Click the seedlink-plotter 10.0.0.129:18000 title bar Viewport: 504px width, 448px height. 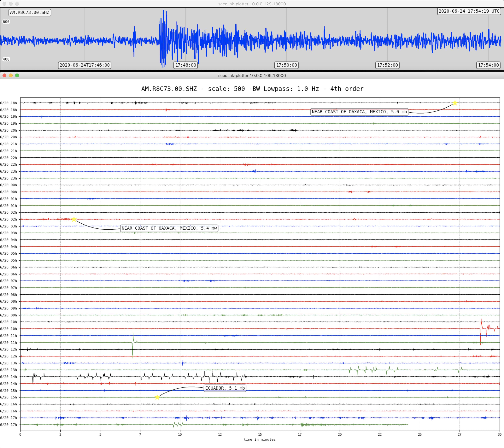(252, 4)
